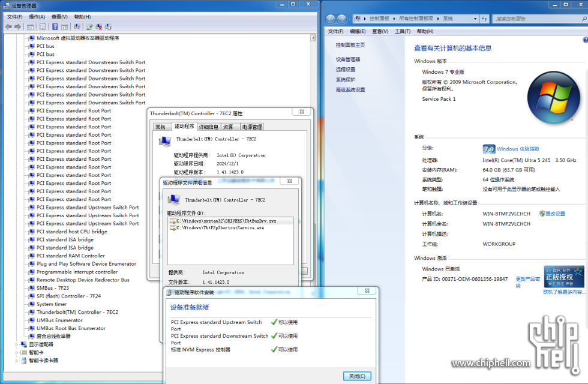Image resolution: width=588 pixels, height=384 pixels.
Task: Switch to 常规 tab in Thunderbolt properties
Action: coord(161,127)
